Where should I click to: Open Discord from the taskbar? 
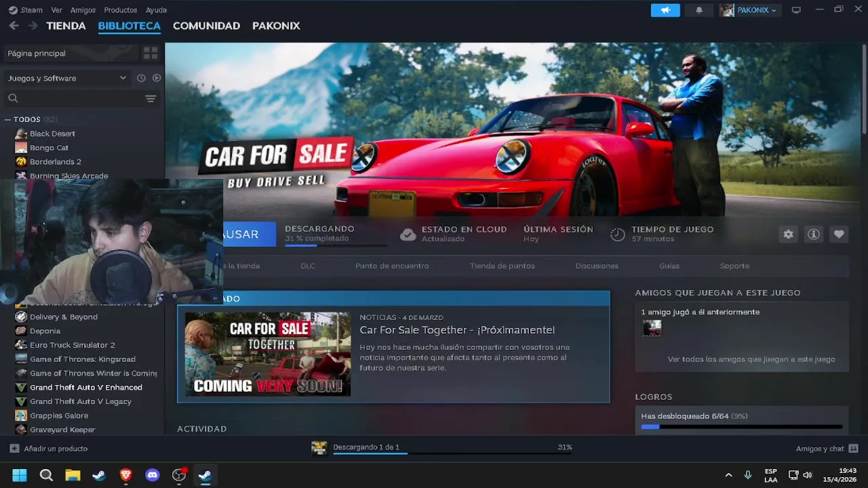[x=153, y=475]
